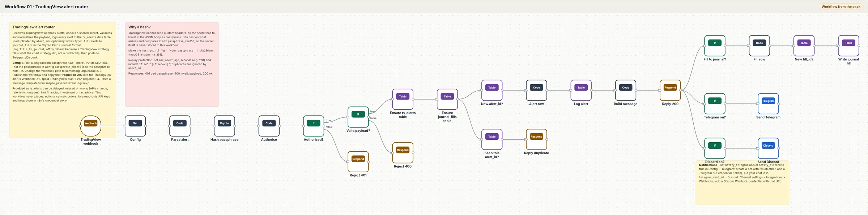Screen dimensions: 868x215
Task: Select the Log alert Table node
Action: (581, 90)
